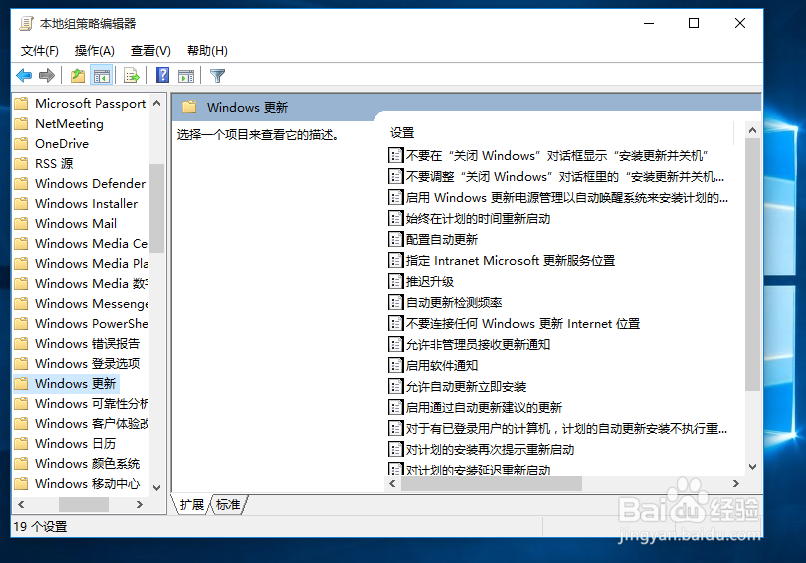Toggle the show/hide action pane icon

[x=186, y=76]
